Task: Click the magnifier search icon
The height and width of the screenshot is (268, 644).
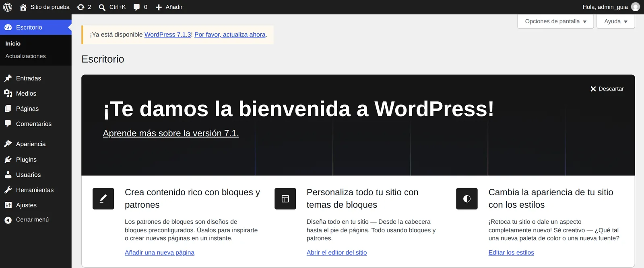Action: point(102,7)
